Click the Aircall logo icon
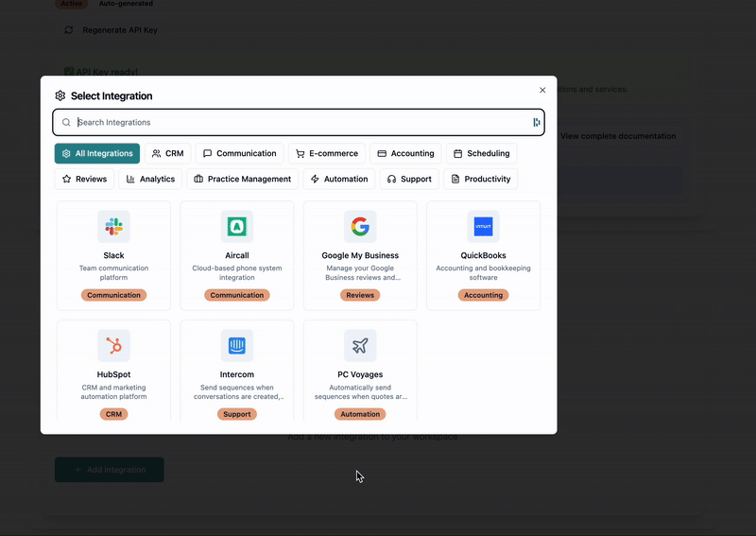The image size is (756, 536). tap(237, 226)
